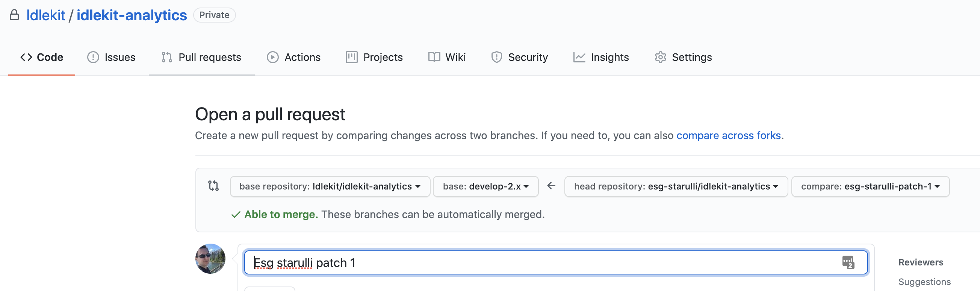Go to the Pull requests tab
Screen dimensions: 980x291
201,57
